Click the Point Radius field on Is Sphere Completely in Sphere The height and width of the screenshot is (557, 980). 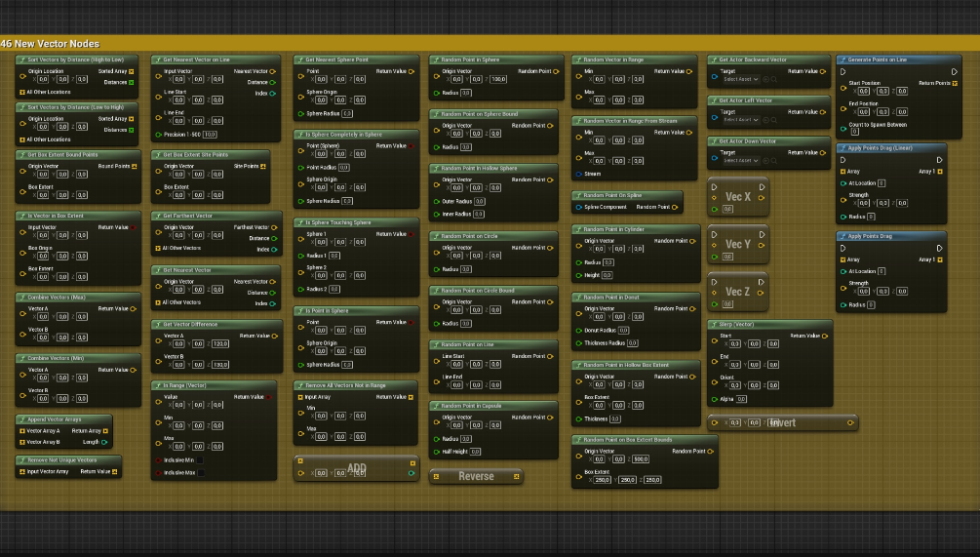click(344, 168)
